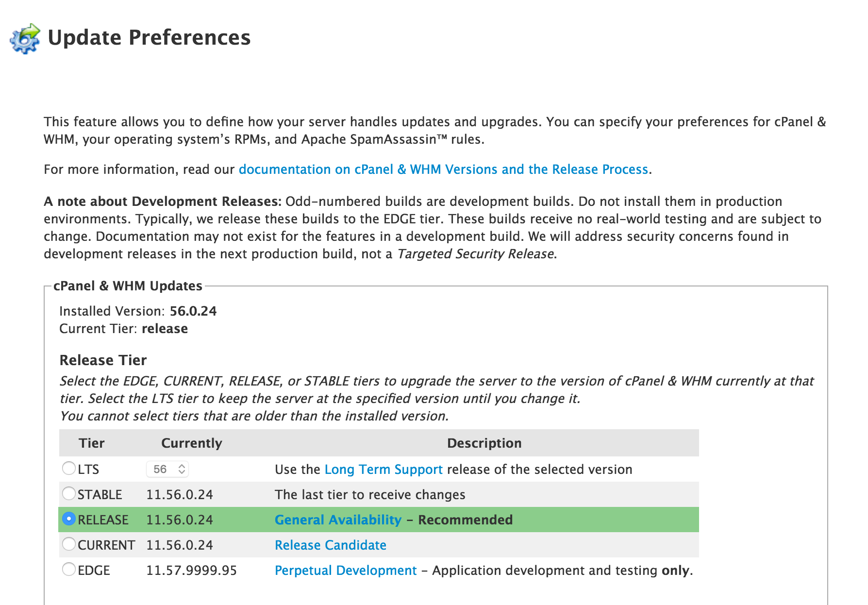Click the Release Candidate link
Screen dimensions: 868x605
[330, 545]
